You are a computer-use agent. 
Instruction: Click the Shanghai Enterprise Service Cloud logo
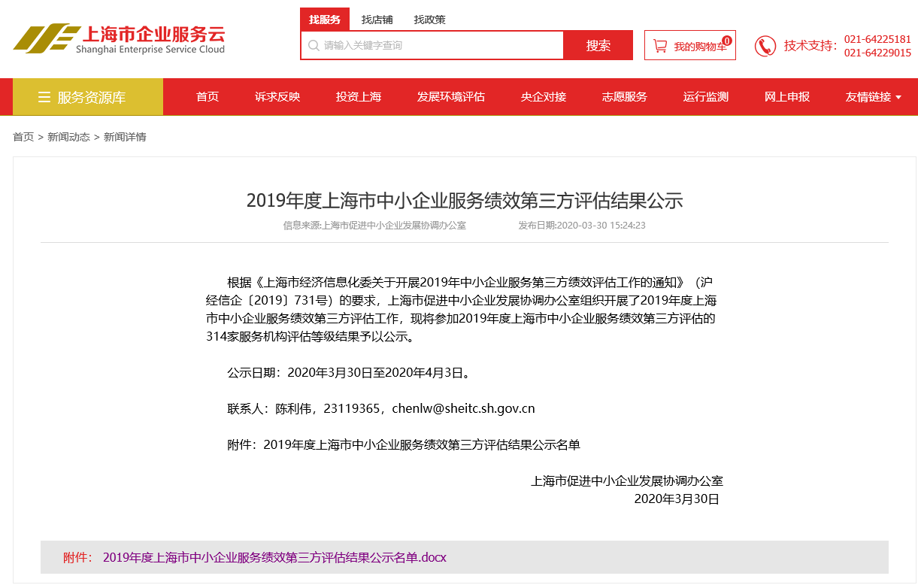(x=119, y=38)
